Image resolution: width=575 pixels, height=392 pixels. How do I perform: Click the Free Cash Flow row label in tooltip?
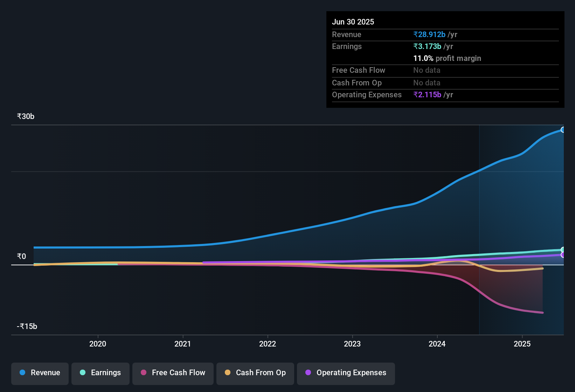pos(359,70)
